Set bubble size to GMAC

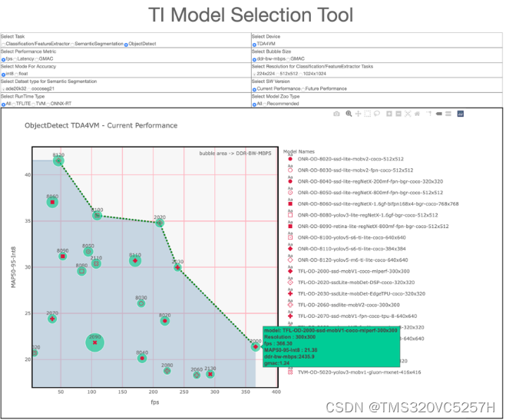288,60
